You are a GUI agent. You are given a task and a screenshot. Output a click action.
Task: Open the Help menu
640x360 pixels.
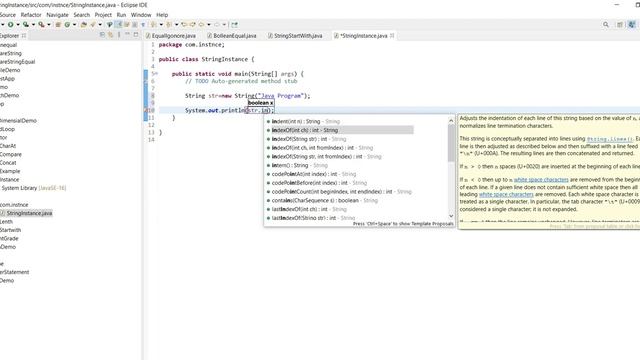pos(162,15)
